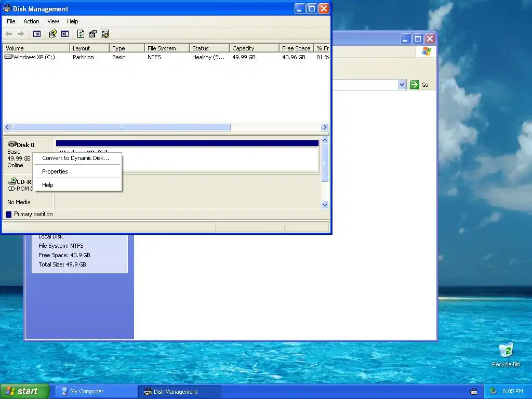Click File System: NTFS in My Computer details
This screenshot has width=532, height=399.
(61, 246)
